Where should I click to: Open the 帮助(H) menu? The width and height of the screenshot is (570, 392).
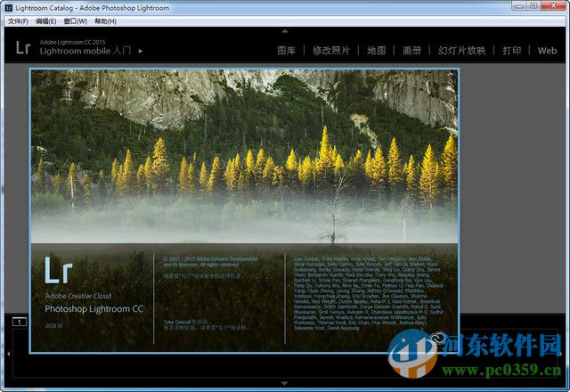click(105, 21)
